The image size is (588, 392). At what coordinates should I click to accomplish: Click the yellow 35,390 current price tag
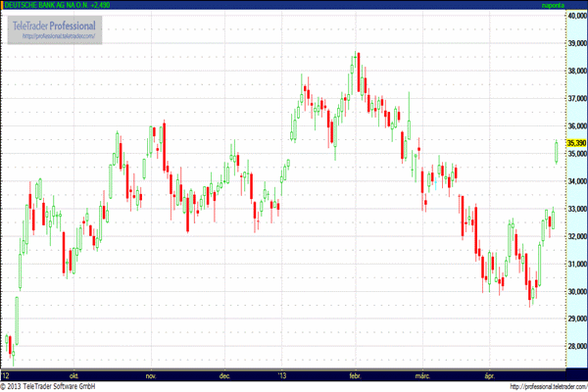tap(576, 143)
